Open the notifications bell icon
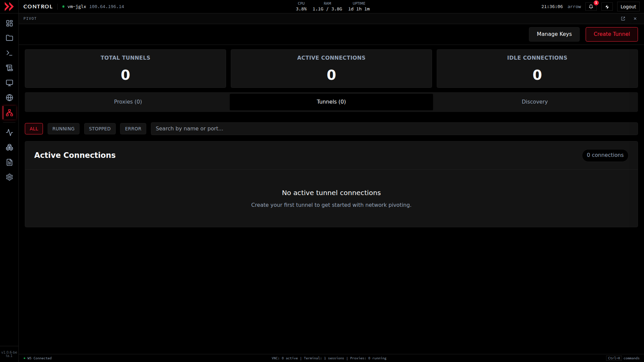Image resolution: width=644 pixels, height=362 pixels. [x=591, y=7]
